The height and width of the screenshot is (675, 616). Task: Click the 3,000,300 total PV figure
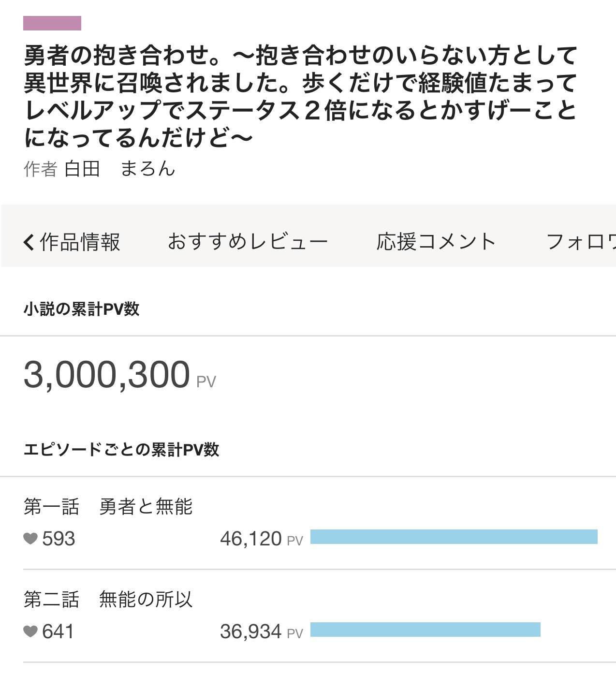tap(106, 375)
